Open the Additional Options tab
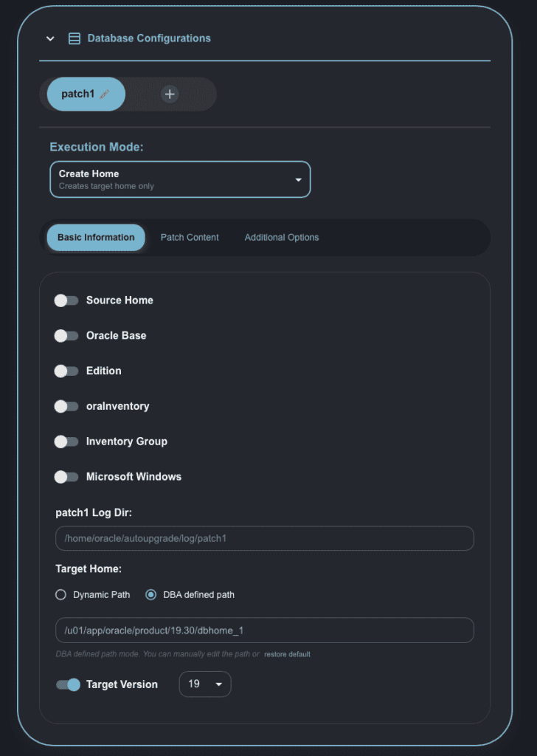Viewport: 537px width, 756px height. point(282,238)
